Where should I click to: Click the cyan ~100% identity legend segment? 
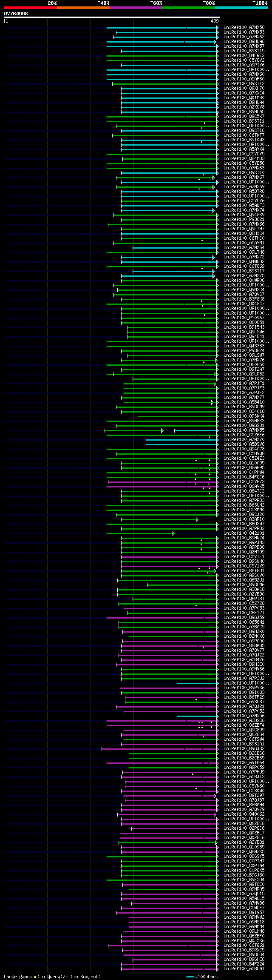[x=241, y=8]
